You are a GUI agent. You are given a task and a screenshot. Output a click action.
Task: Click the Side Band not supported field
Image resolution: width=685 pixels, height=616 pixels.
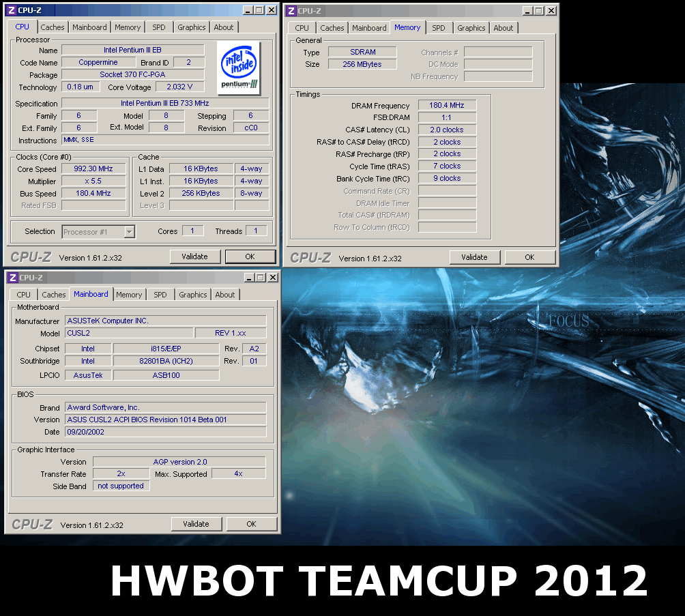point(121,486)
